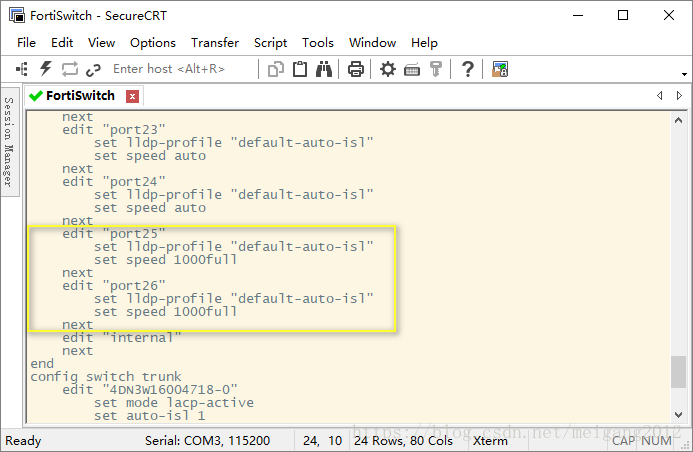The height and width of the screenshot is (452, 693).
Task: Open the Tools menu
Action: pyautogui.click(x=317, y=43)
